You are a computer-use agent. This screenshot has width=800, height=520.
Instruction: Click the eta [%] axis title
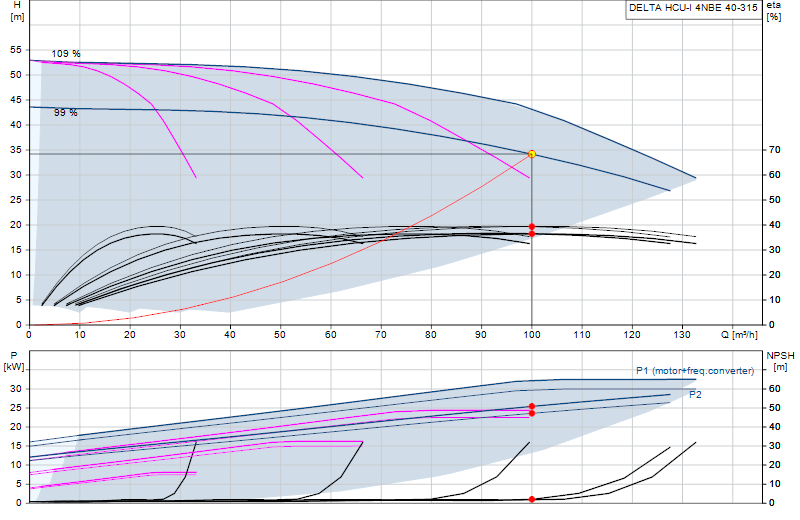[774, 11]
